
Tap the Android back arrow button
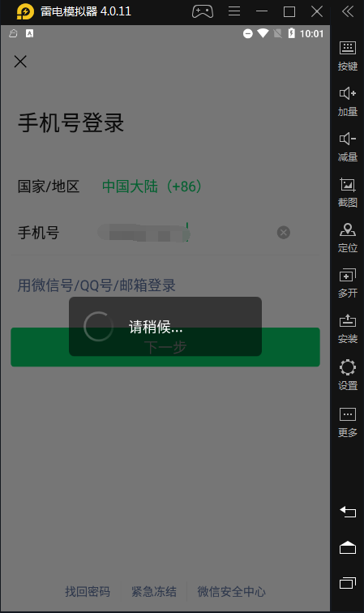(x=348, y=512)
